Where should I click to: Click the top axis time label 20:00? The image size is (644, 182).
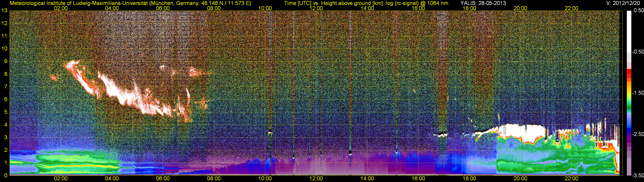pyautogui.click(x=521, y=8)
